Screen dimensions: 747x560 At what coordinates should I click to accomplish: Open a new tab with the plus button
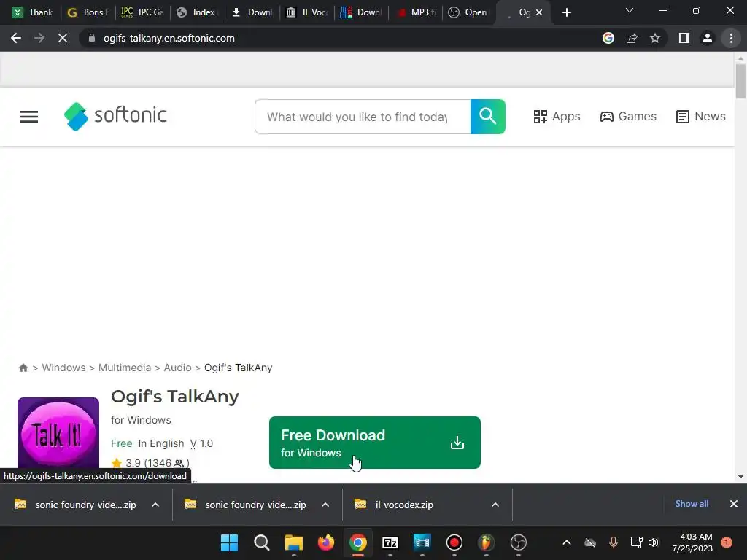coord(566,12)
